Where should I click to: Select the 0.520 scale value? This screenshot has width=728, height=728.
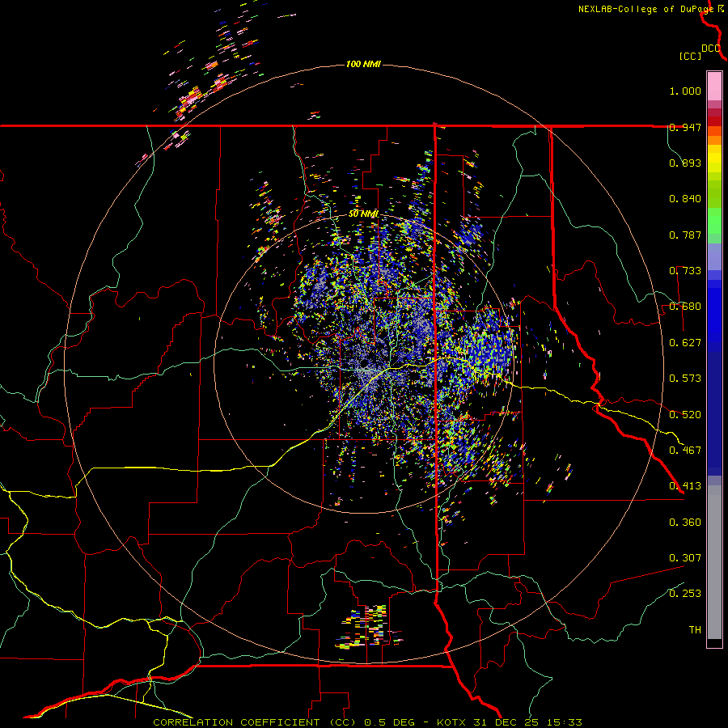pyautogui.click(x=685, y=415)
